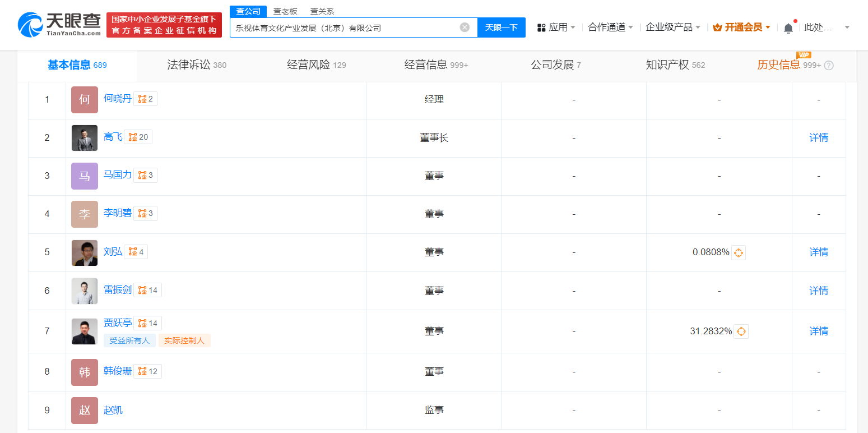This screenshot has width=868, height=433.
Task: Open 韩俊珊's profile link
Action: [118, 371]
